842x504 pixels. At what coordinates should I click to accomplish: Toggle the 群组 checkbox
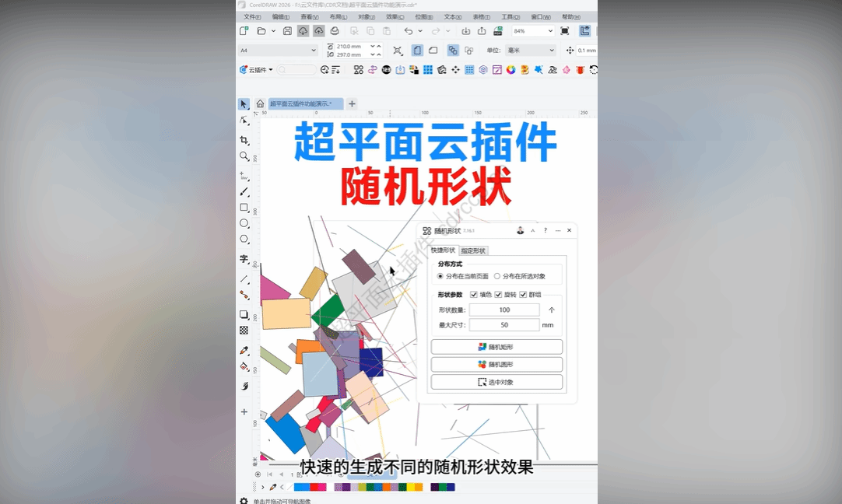point(523,295)
